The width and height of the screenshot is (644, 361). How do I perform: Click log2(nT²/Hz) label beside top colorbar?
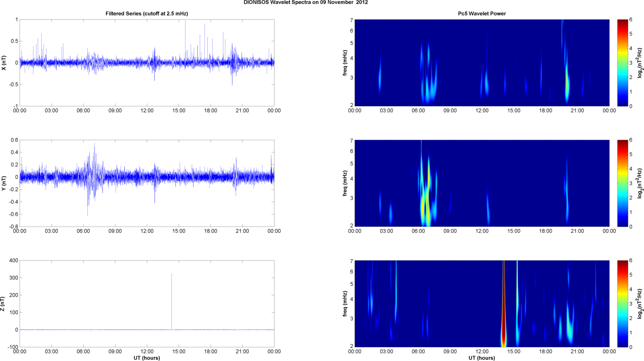pos(640,63)
